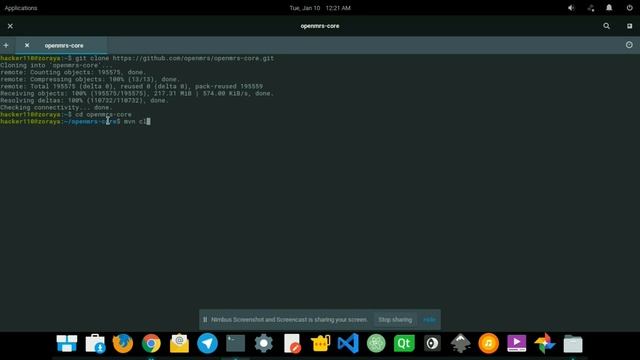Click Stop sharing in Nimbus banner
The width and height of the screenshot is (640, 360).
point(395,320)
